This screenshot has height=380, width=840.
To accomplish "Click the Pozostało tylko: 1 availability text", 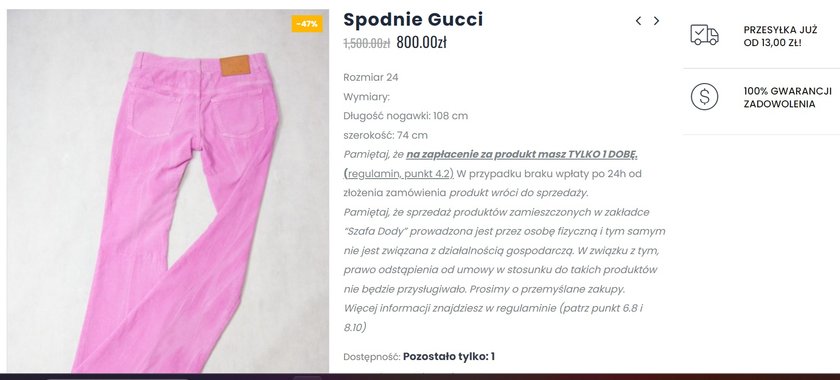I will 449,356.
